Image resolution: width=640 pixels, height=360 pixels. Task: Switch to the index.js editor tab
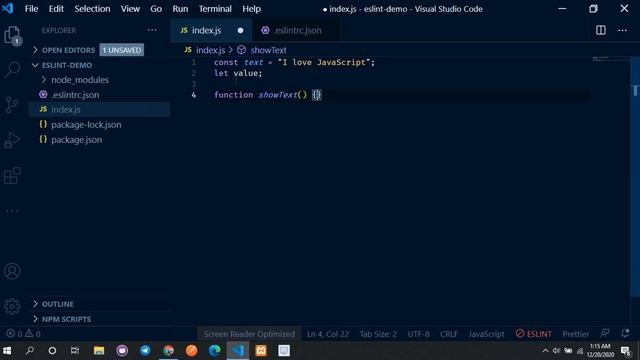[211, 30]
